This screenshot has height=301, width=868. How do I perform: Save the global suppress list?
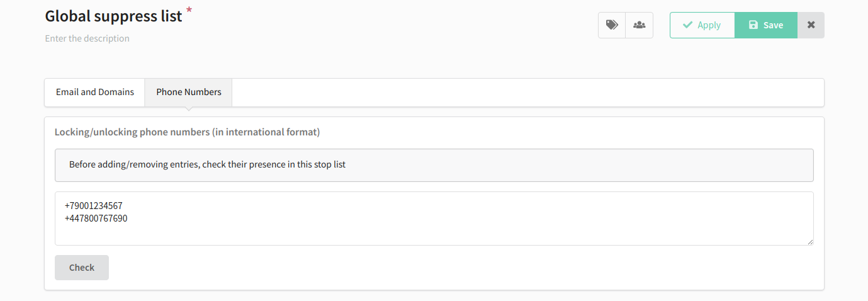[x=766, y=25]
